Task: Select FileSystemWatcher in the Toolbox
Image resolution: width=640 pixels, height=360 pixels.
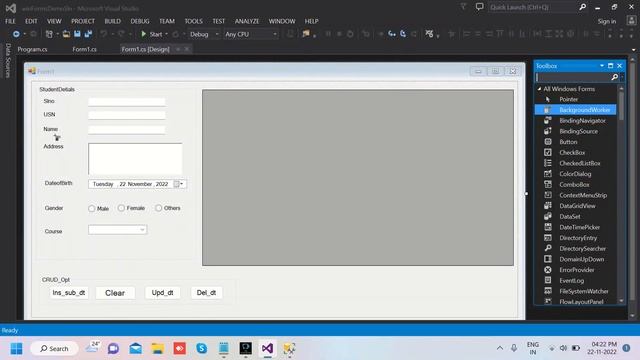Action: point(576,291)
